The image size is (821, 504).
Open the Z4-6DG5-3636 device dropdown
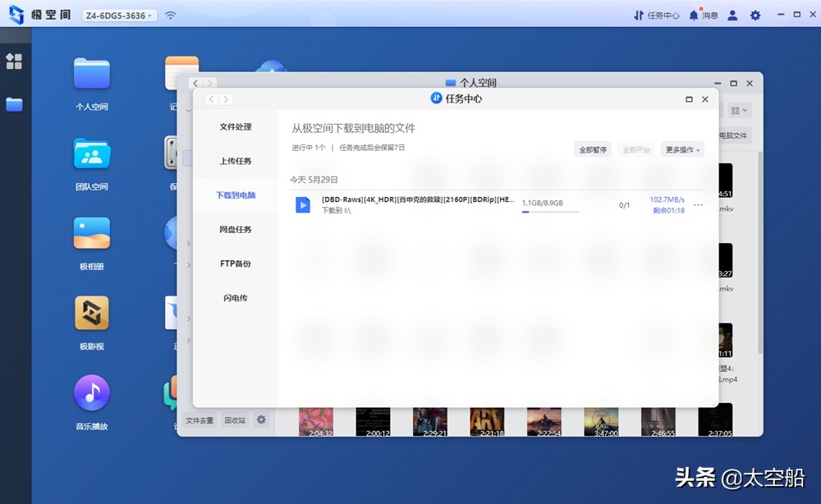119,16
